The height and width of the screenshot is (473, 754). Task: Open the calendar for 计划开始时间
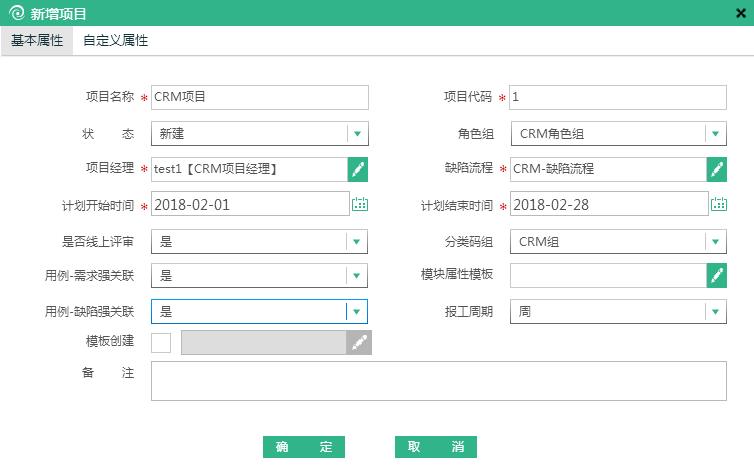[x=360, y=204]
